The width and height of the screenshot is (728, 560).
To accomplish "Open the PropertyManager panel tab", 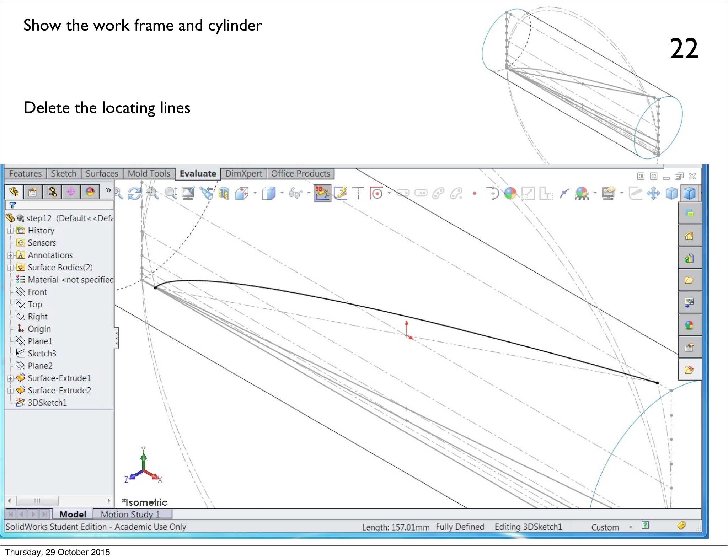I will point(33,192).
